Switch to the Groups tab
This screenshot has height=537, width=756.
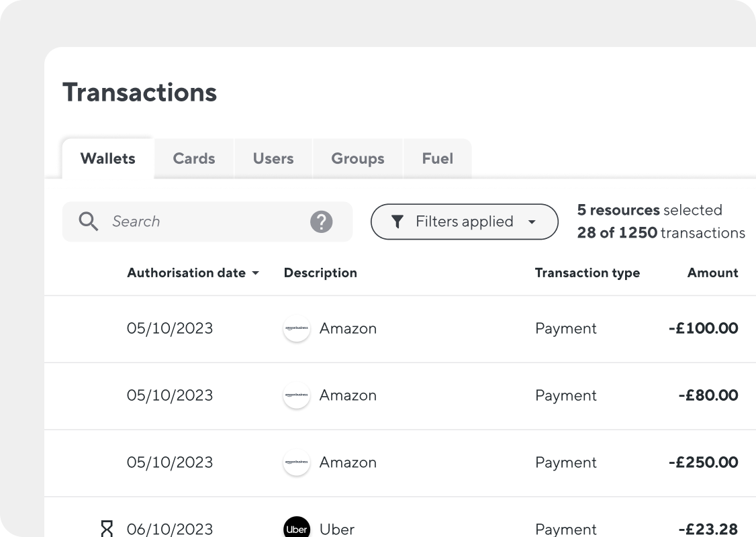click(x=357, y=158)
